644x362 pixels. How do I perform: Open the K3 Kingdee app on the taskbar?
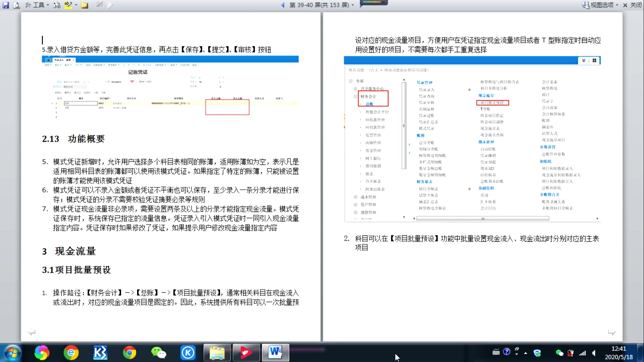pyautogui.click(x=100, y=353)
